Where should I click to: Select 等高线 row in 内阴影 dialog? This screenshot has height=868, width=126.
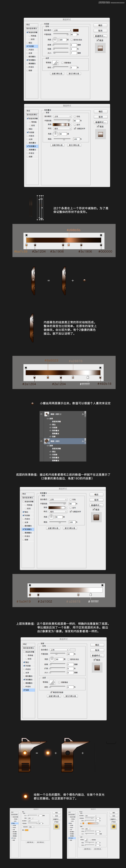pyautogui.click(x=32, y=36)
